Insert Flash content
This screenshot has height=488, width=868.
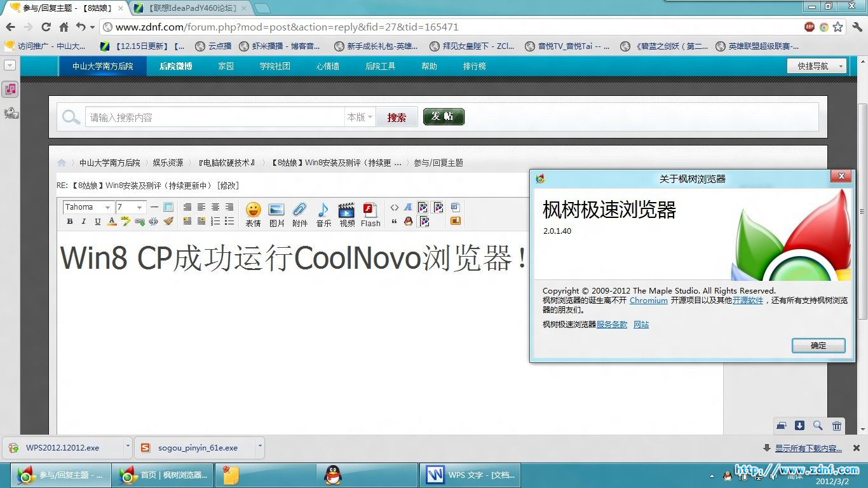click(x=370, y=215)
